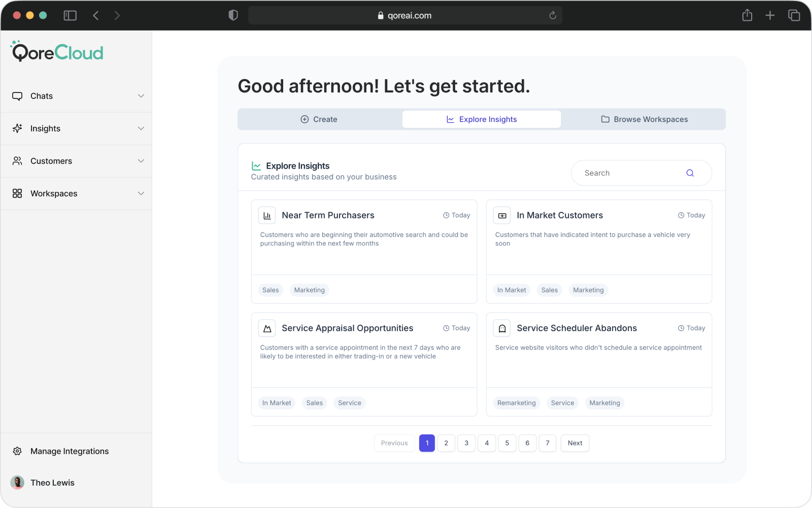Click the Service Scheduler Abandons ghost icon
This screenshot has height=508, width=812.
click(502, 328)
